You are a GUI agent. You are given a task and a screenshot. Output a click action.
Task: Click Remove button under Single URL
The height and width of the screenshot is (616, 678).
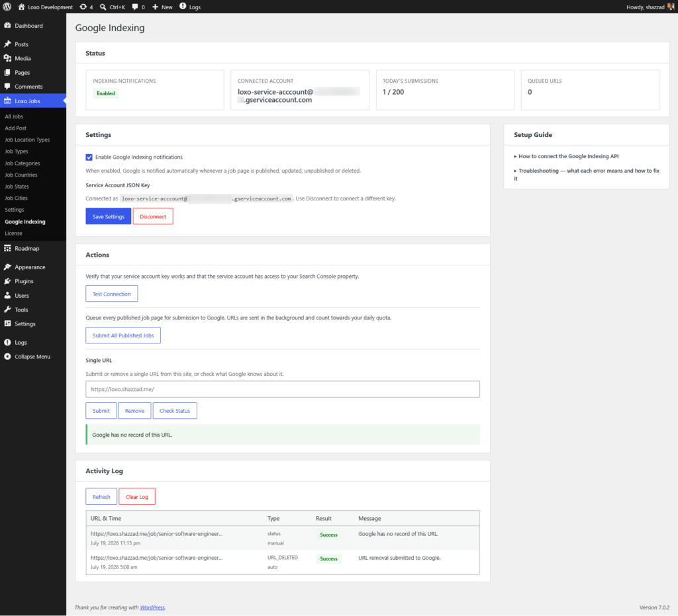(x=134, y=411)
